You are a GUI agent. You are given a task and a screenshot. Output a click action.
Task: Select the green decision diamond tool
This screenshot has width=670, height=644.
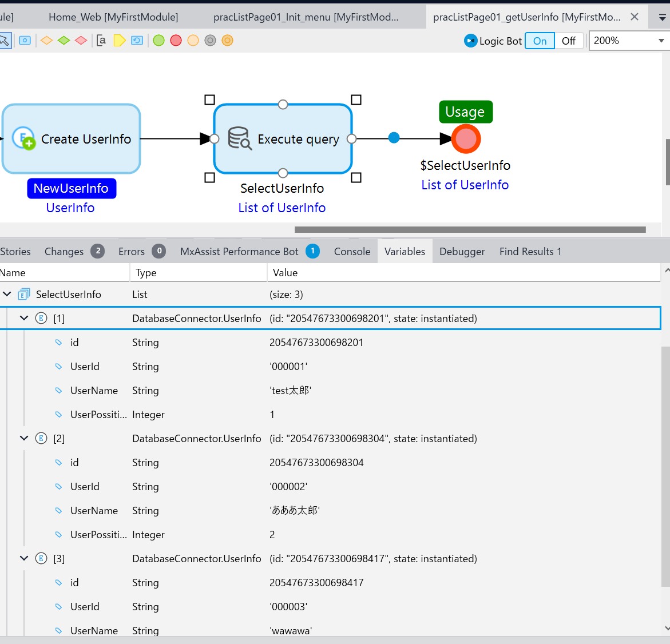pyautogui.click(x=64, y=41)
